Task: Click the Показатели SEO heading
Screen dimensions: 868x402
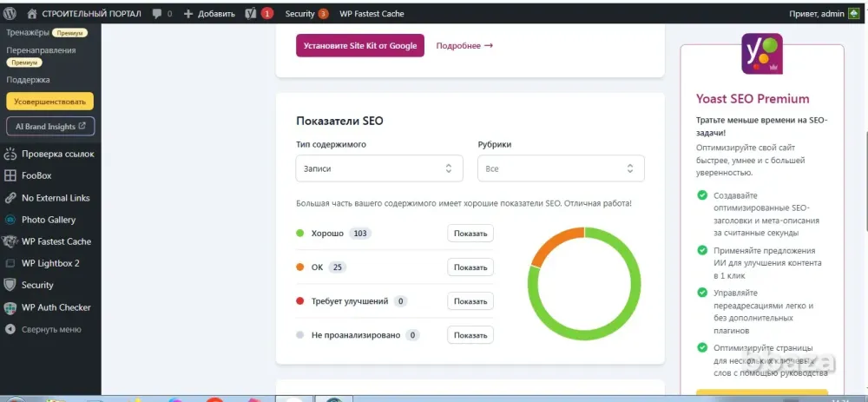Action: (x=339, y=121)
